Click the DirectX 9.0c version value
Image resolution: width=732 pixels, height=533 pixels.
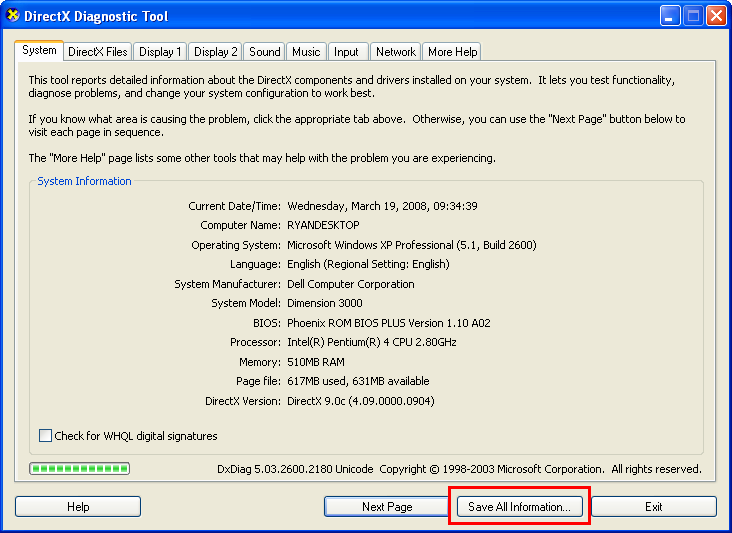361,401
